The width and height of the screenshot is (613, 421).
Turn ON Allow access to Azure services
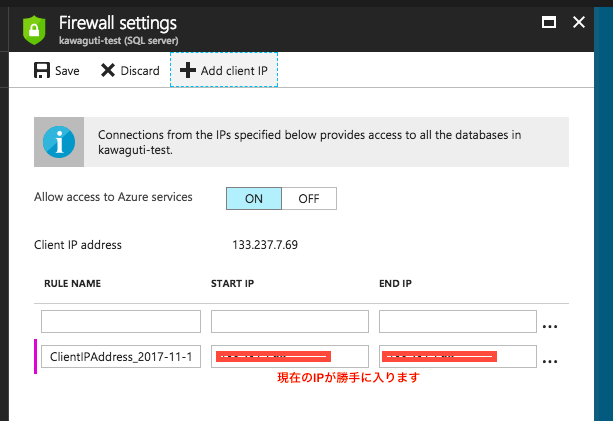coord(254,198)
